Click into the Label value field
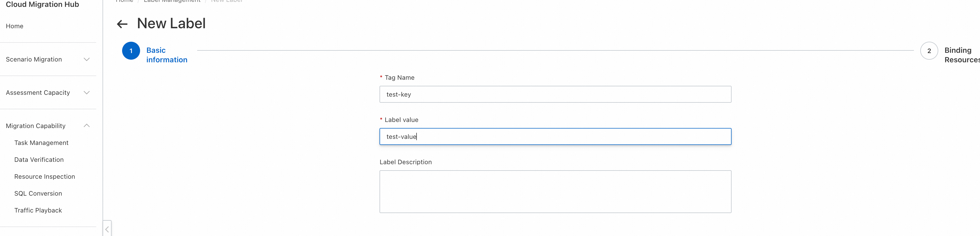 [x=555, y=136]
